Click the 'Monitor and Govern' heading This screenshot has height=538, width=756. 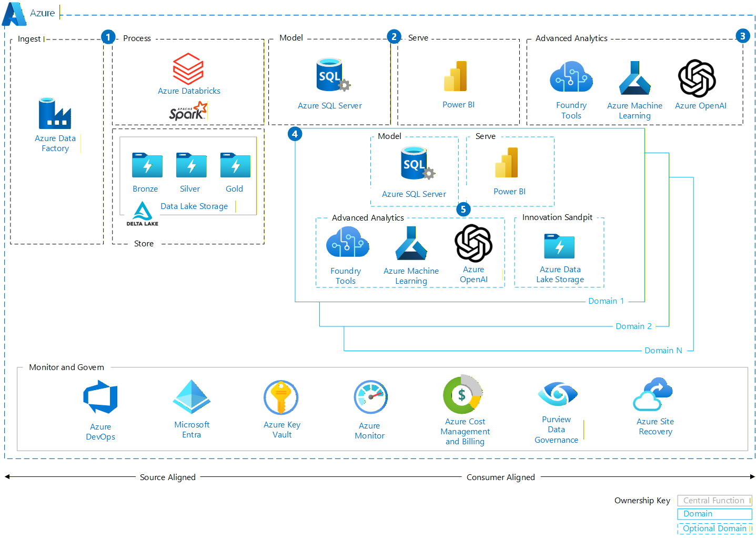tap(66, 367)
